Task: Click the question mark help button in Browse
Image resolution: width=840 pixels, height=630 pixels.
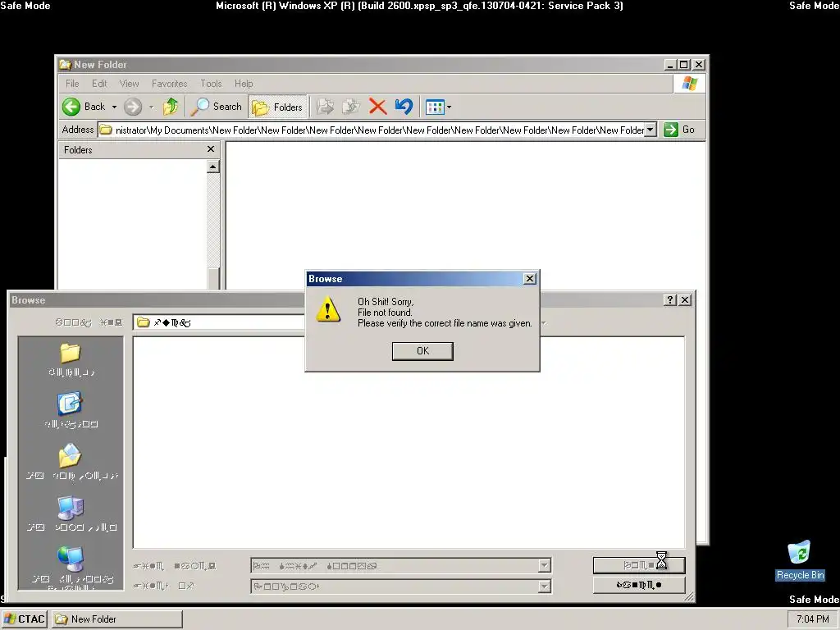Action: coord(669,300)
